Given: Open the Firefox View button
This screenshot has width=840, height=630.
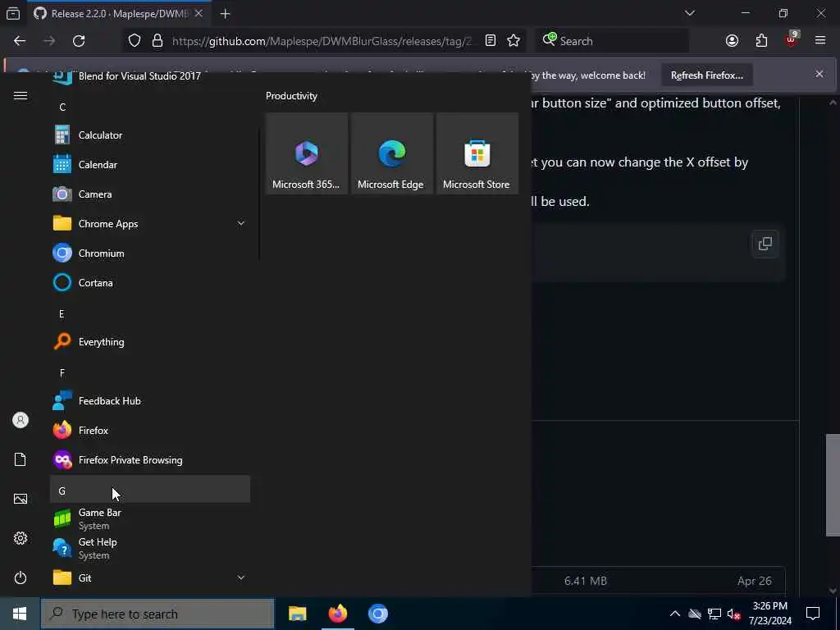Looking at the screenshot, I should click(x=13, y=14).
